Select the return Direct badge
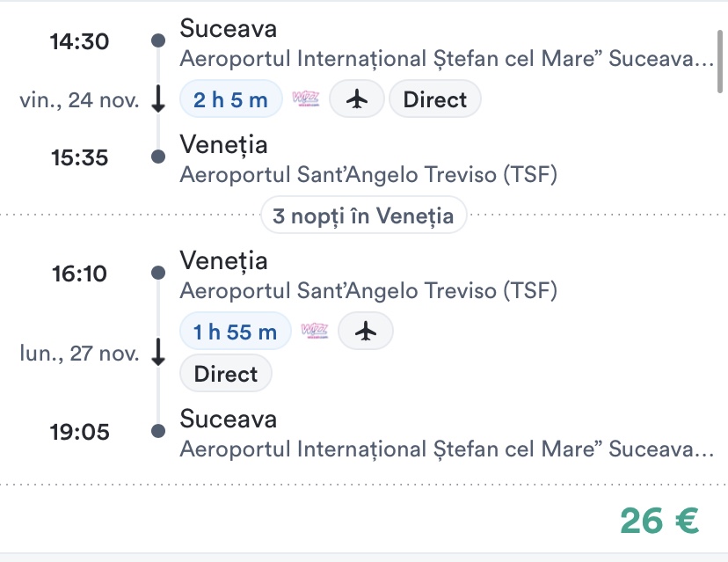The image size is (728, 562). pyautogui.click(x=226, y=374)
